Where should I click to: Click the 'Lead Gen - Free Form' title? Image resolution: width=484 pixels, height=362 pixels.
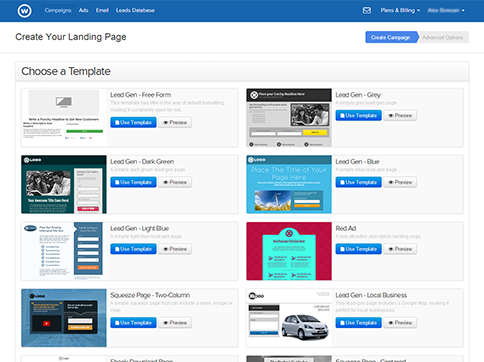(141, 95)
